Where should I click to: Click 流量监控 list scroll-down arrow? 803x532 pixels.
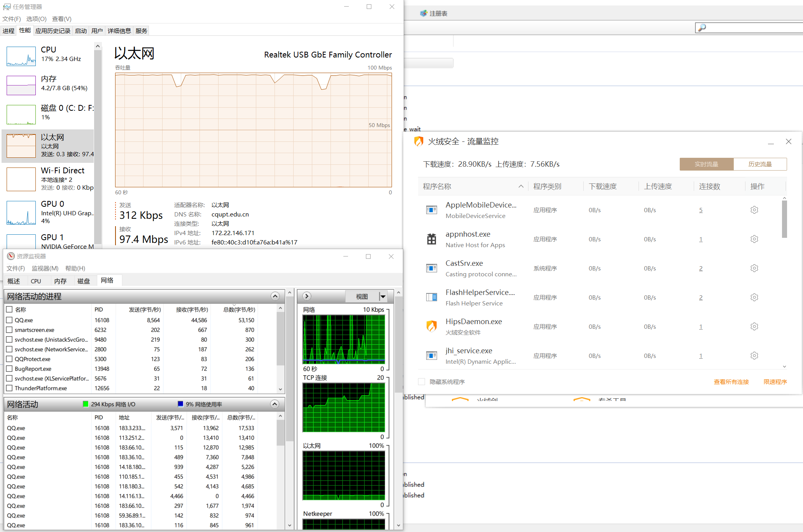click(784, 366)
